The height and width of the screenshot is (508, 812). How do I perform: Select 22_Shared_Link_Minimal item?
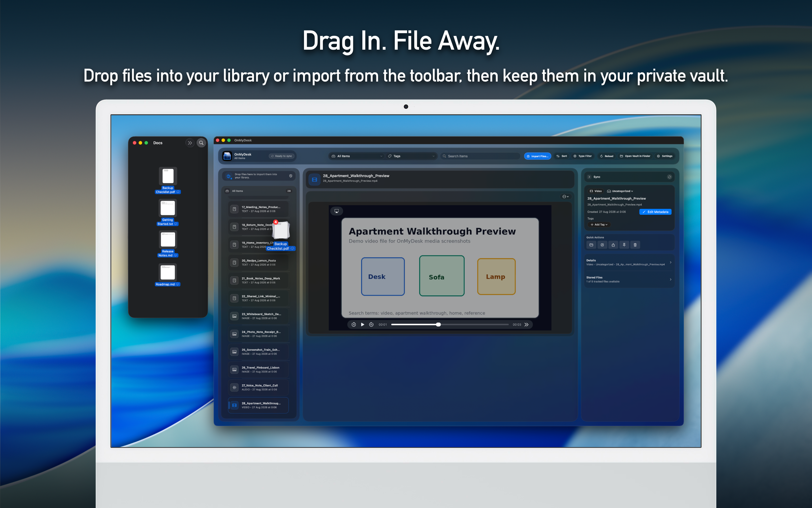258,298
